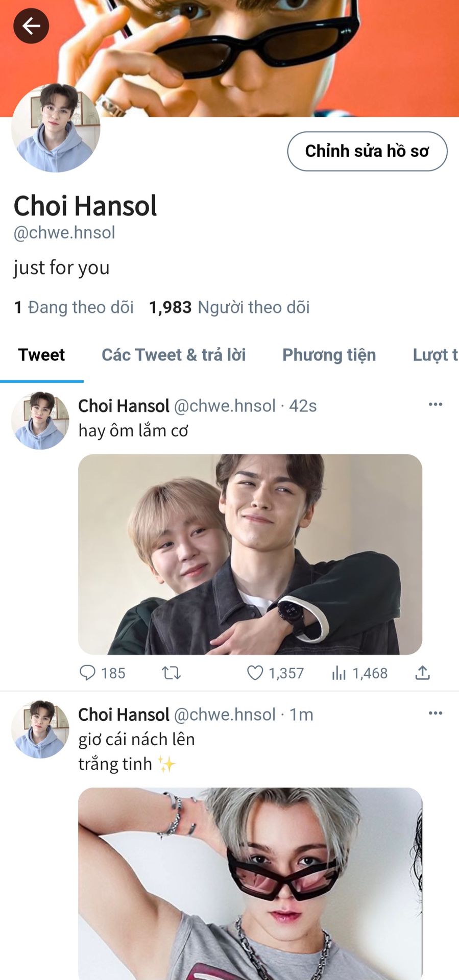Open the large profile avatar photo
This screenshot has height=980, width=459.
pyautogui.click(x=56, y=128)
